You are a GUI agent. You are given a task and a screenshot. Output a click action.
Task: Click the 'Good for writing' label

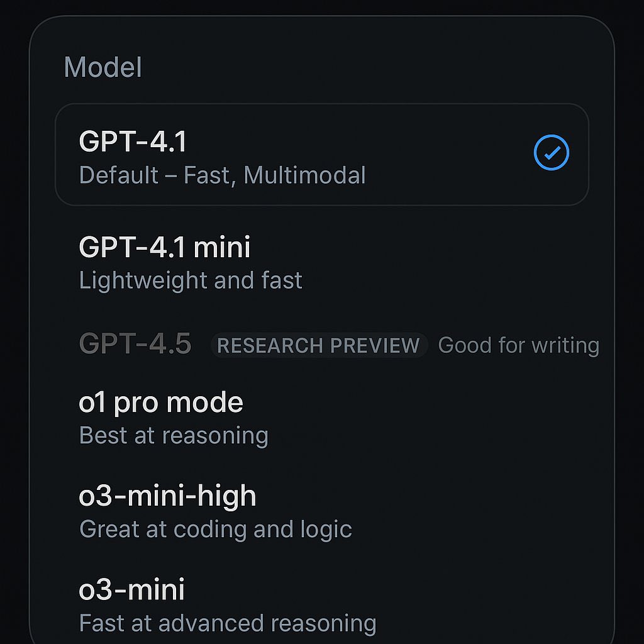[x=519, y=345]
